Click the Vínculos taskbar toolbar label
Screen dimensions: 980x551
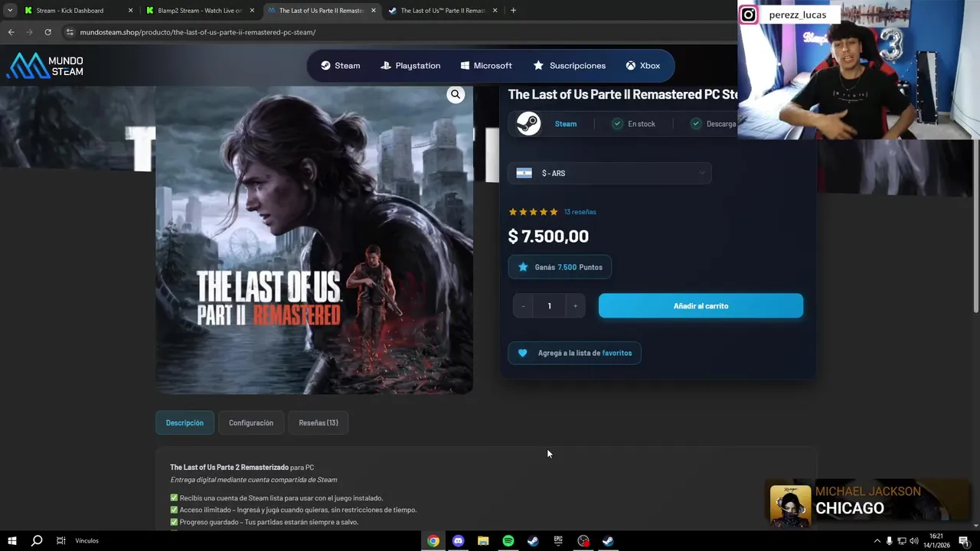point(87,541)
